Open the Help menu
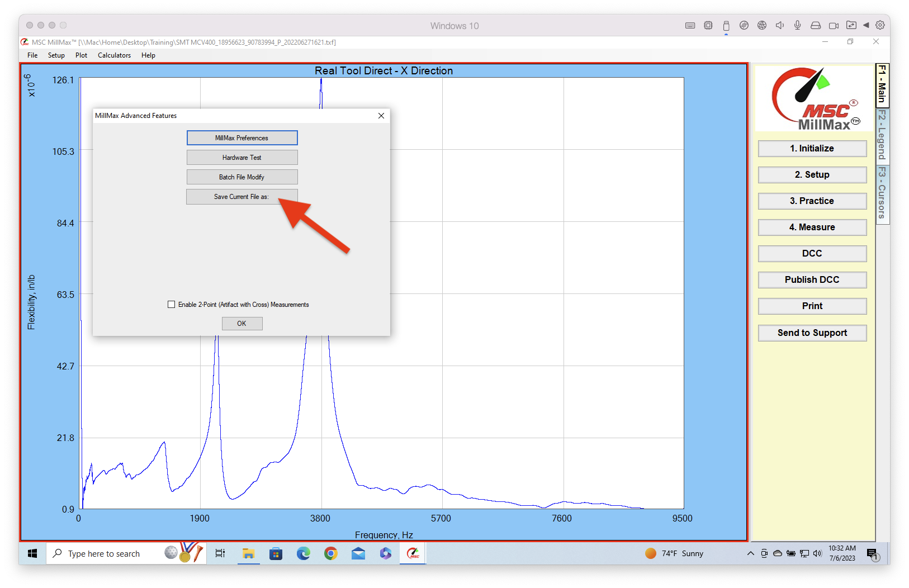Image resolution: width=909 pixels, height=588 pixels. (148, 55)
